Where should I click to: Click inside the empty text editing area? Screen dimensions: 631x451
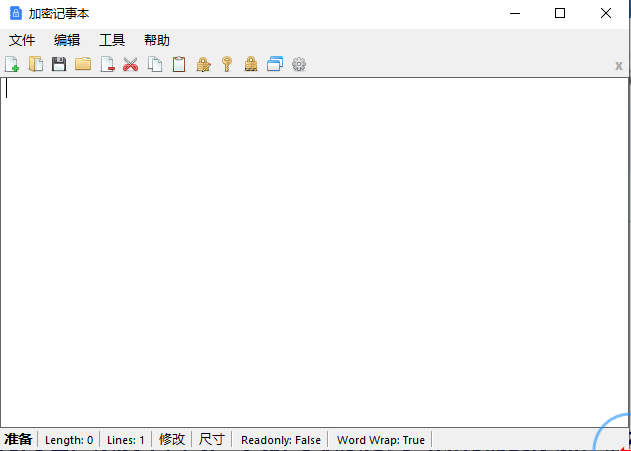pos(314,252)
